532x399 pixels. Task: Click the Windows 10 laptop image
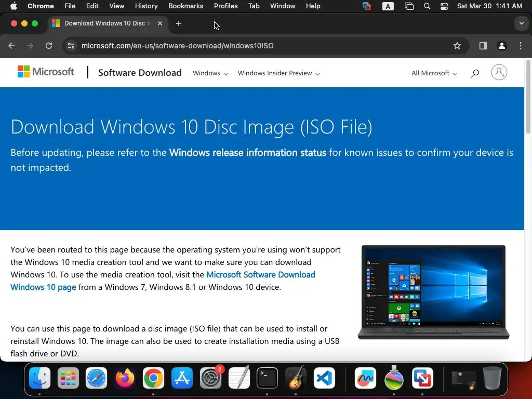[x=434, y=292]
